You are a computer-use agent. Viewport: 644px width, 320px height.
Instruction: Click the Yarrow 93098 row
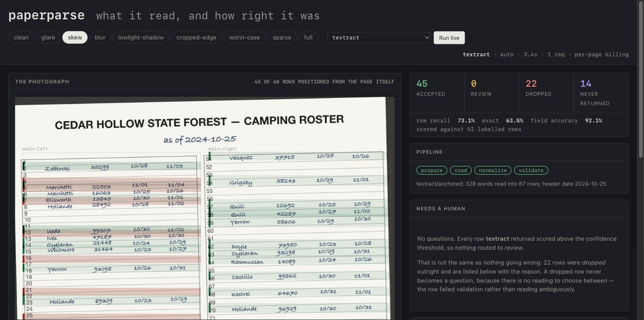[x=111, y=269]
